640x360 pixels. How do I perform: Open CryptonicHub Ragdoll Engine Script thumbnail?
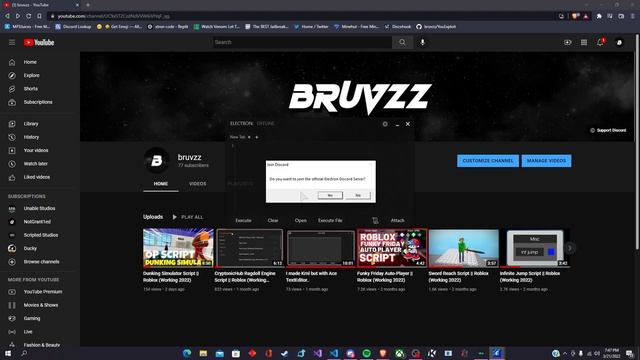249,248
